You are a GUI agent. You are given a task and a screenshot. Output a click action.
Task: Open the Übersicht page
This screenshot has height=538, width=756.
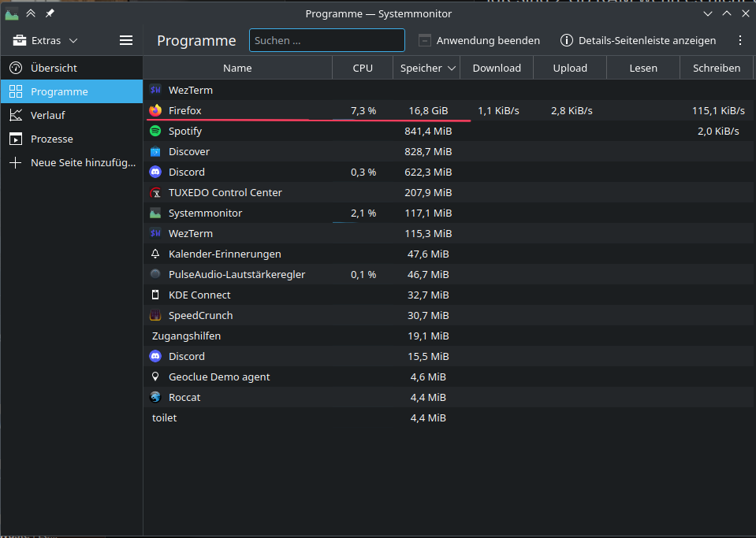coord(72,68)
